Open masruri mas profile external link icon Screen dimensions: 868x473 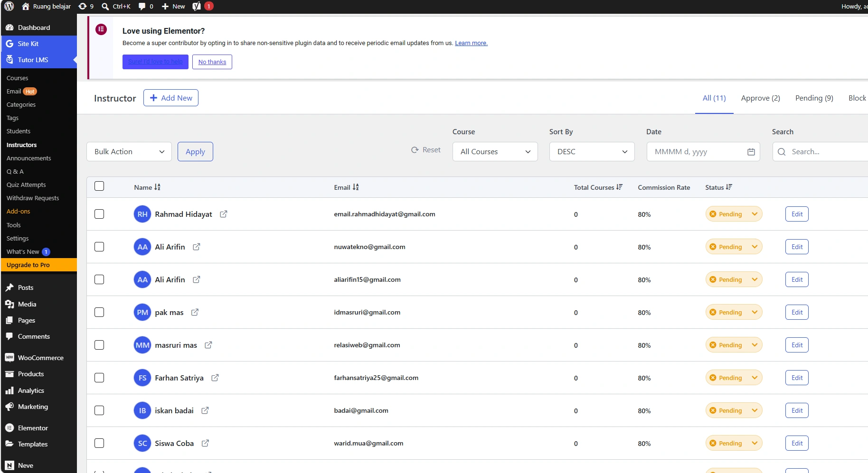[208, 345]
